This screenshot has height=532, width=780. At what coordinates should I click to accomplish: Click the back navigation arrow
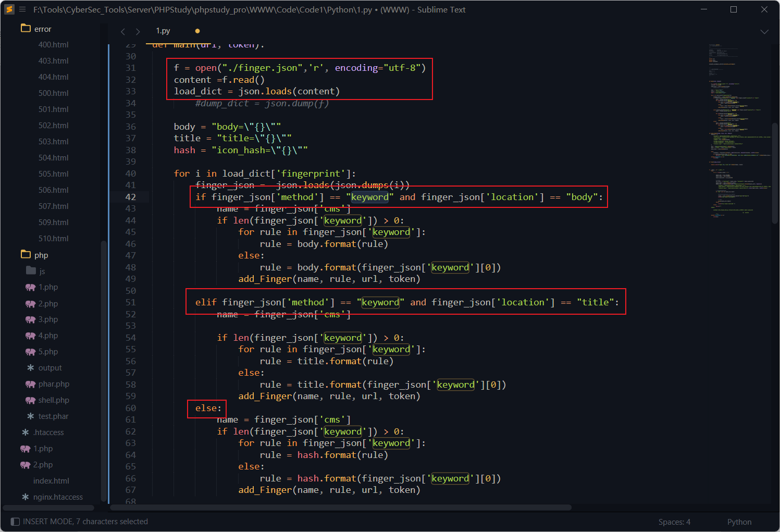[x=123, y=32]
